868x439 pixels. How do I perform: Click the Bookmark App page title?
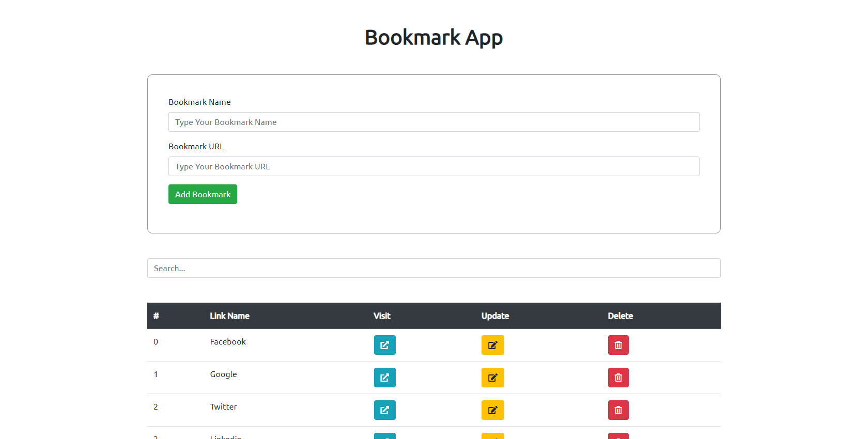point(433,37)
